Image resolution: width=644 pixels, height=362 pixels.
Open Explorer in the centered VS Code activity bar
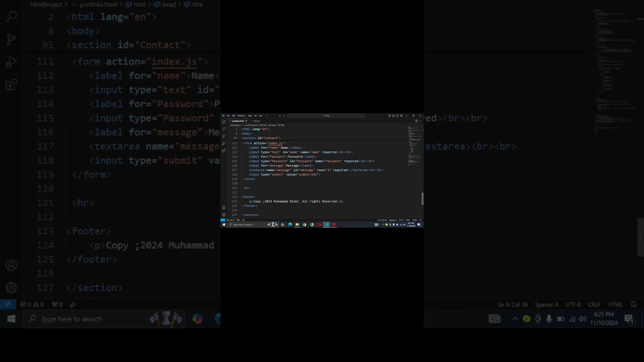[224, 122]
